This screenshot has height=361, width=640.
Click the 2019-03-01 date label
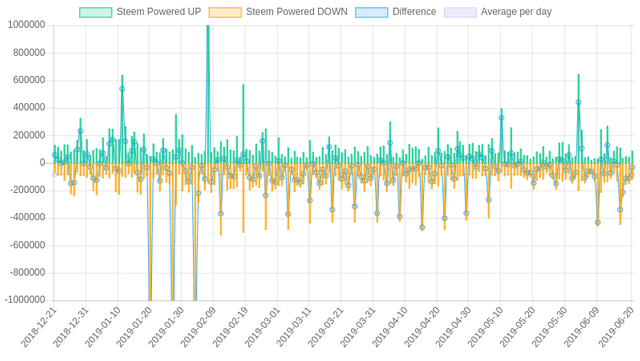(x=262, y=328)
